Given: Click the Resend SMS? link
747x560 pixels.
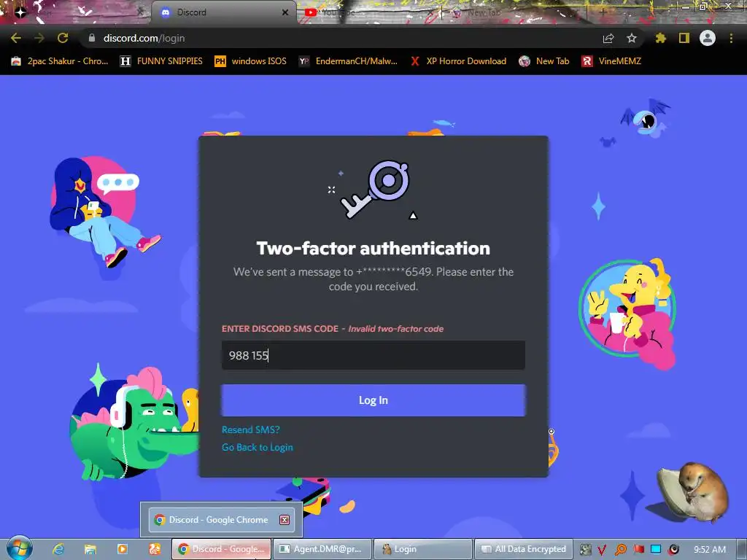Looking at the screenshot, I should (251, 429).
